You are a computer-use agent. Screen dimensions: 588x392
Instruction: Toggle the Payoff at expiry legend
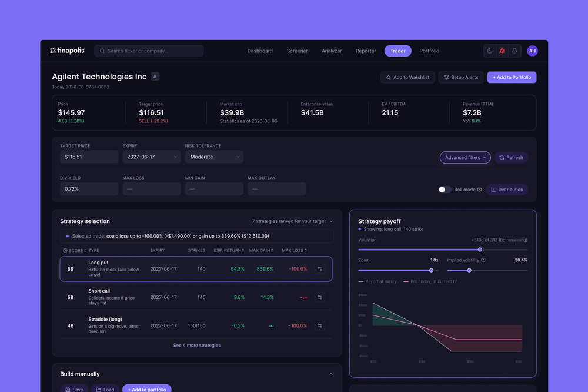pos(377,281)
